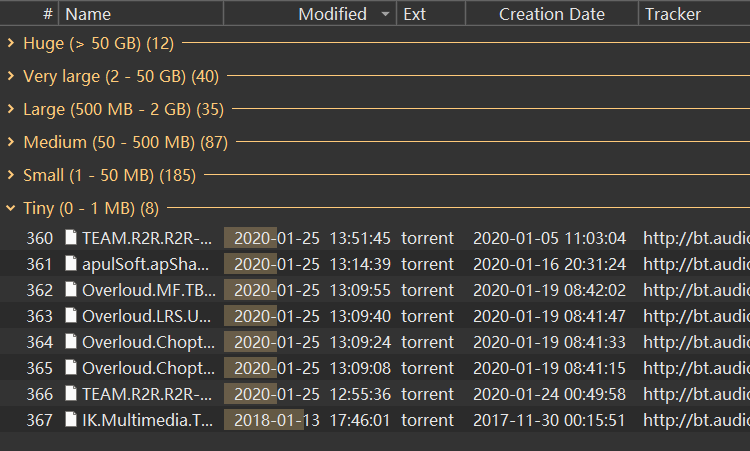The height and width of the screenshot is (451, 750).
Task: Collapse the Tiny (0 - 1 MB) group
Action: coord(10,208)
